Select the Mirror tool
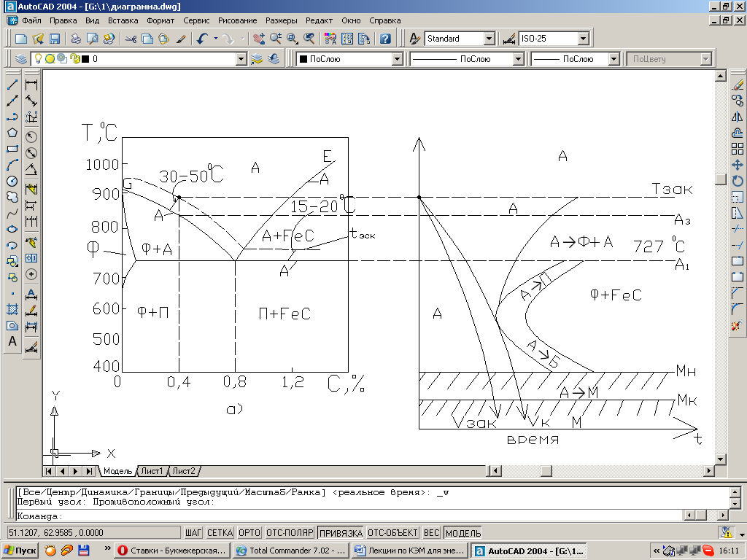The width and height of the screenshot is (747, 560). pos(737,117)
